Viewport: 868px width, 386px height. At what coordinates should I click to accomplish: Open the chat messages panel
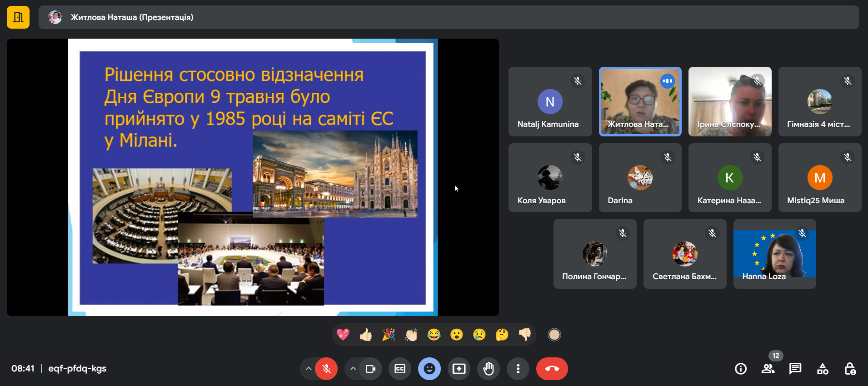click(x=795, y=369)
